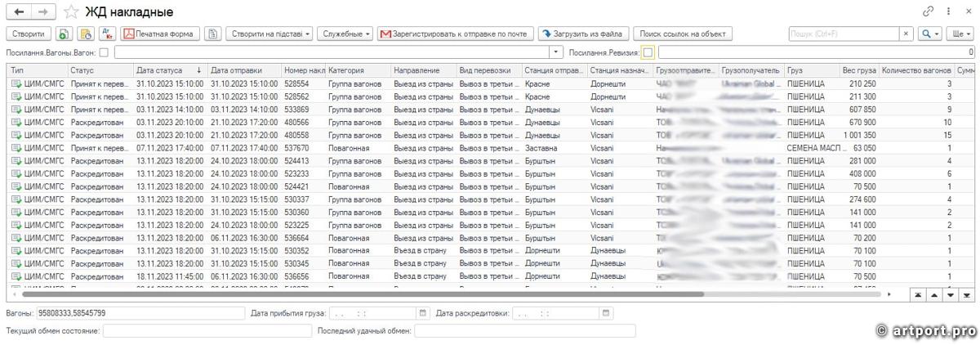This screenshot has width=980, height=345.
Task: Open the Вагон filter combo box arrow
Action: [x=557, y=52]
